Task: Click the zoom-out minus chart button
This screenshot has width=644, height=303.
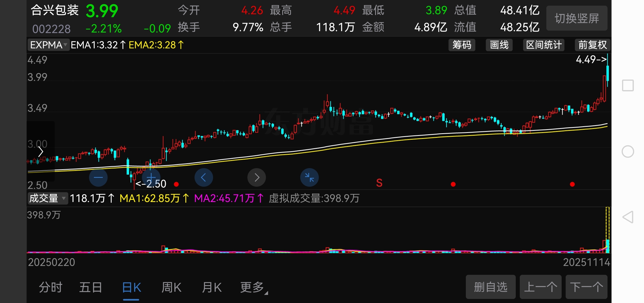Action: [98, 178]
